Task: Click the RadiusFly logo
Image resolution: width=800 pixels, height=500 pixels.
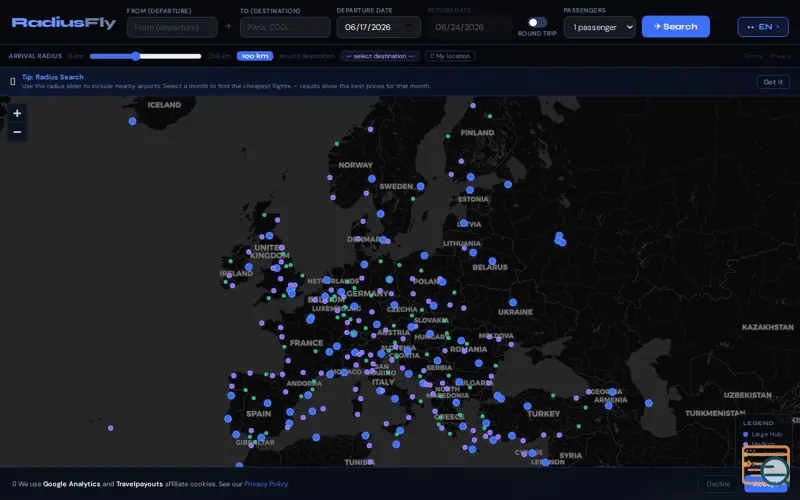Action: click(x=64, y=23)
